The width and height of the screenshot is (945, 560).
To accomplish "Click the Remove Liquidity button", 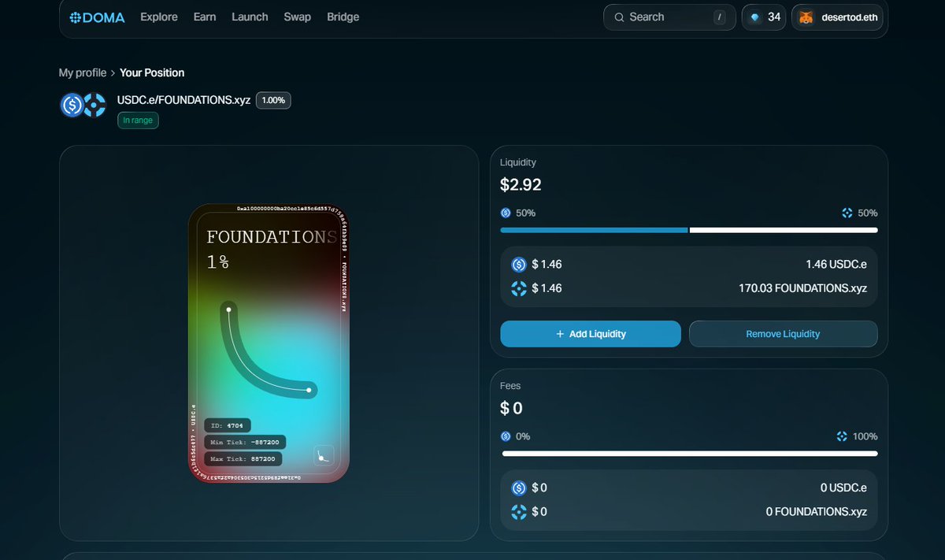I will pyautogui.click(x=783, y=334).
